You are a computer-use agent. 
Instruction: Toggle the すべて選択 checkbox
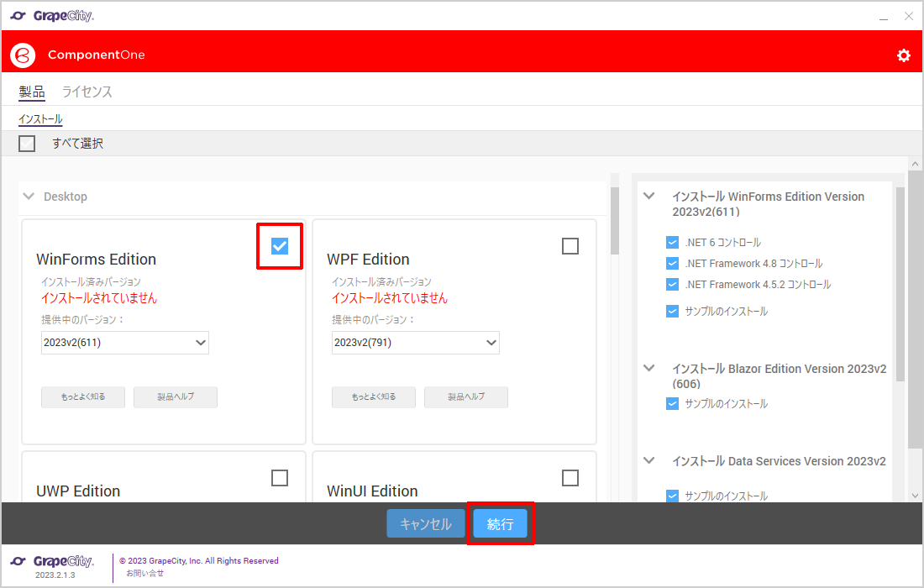point(27,143)
